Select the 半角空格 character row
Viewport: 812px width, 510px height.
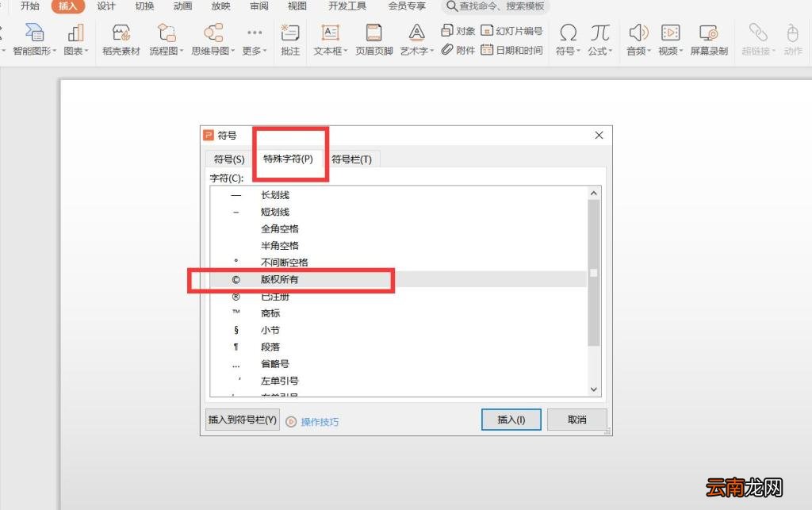[x=398, y=245]
